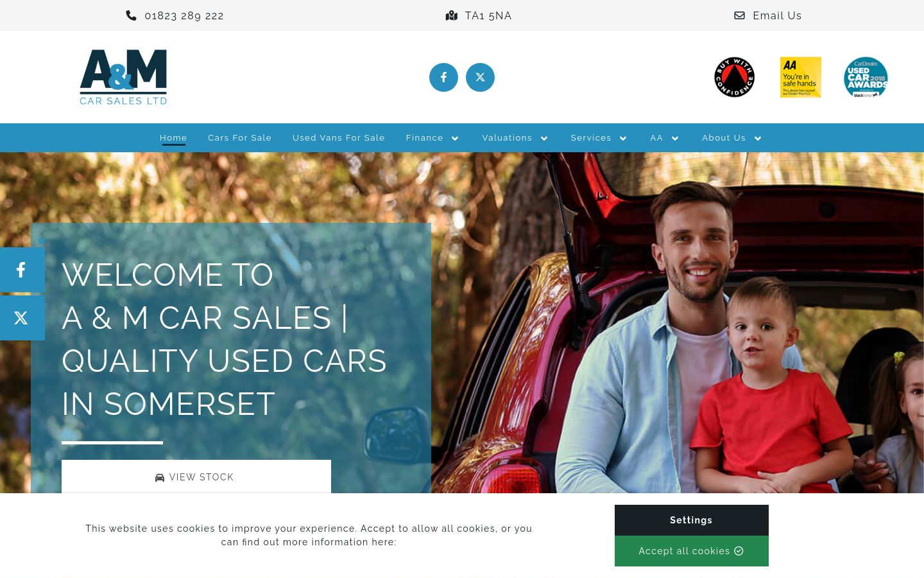Click the AA You're in safe hands badge
Screen dimensions: 924x578
(801, 77)
